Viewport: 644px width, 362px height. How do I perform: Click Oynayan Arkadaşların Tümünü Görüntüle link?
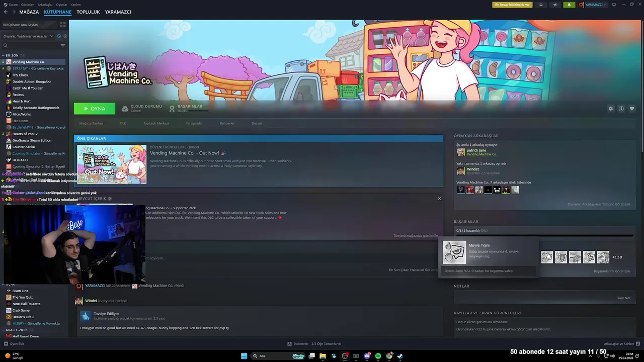coord(599,204)
